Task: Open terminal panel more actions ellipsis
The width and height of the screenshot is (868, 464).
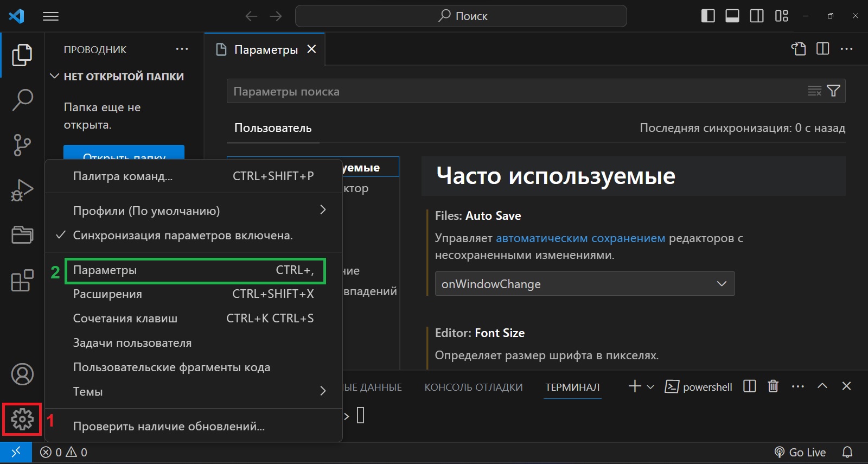Action: [x=797, y=386]
